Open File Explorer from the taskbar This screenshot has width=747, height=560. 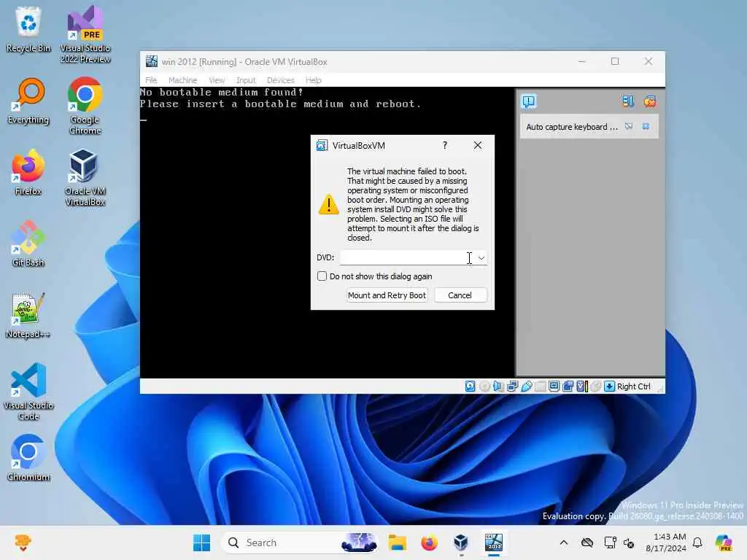397,542
